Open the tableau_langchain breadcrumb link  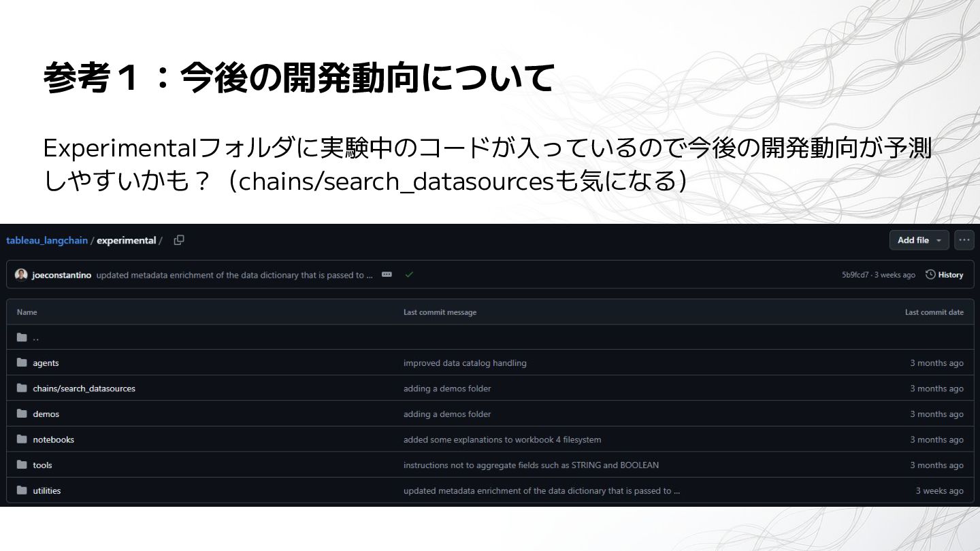(47, 240)
